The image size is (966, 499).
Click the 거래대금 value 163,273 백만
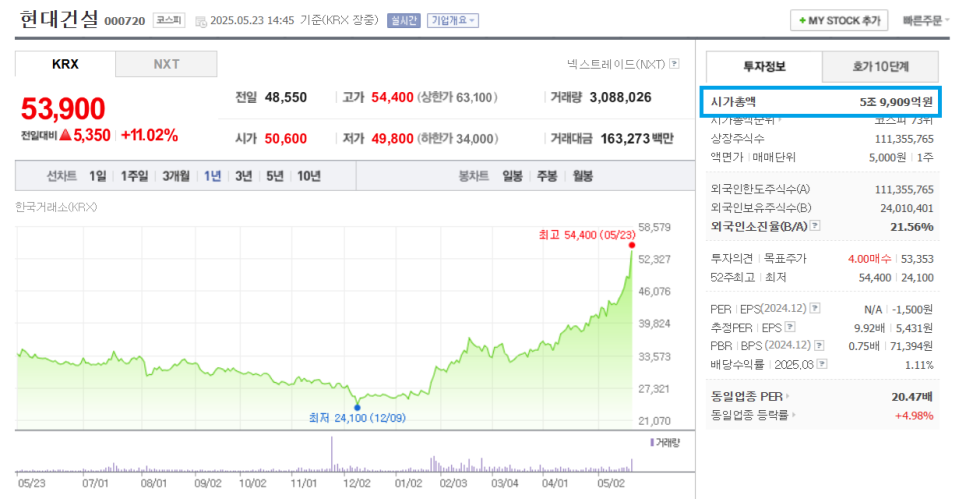pos(637,139)
